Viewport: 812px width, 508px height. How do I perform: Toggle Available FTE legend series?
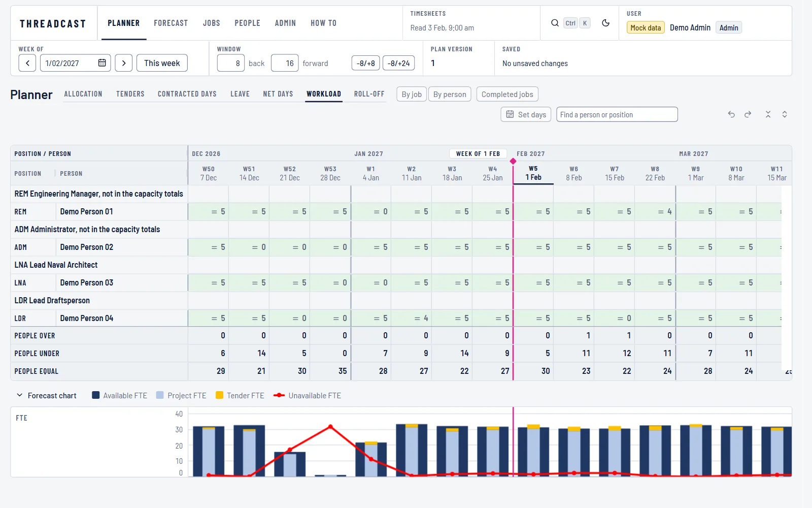tap(120, 395)
